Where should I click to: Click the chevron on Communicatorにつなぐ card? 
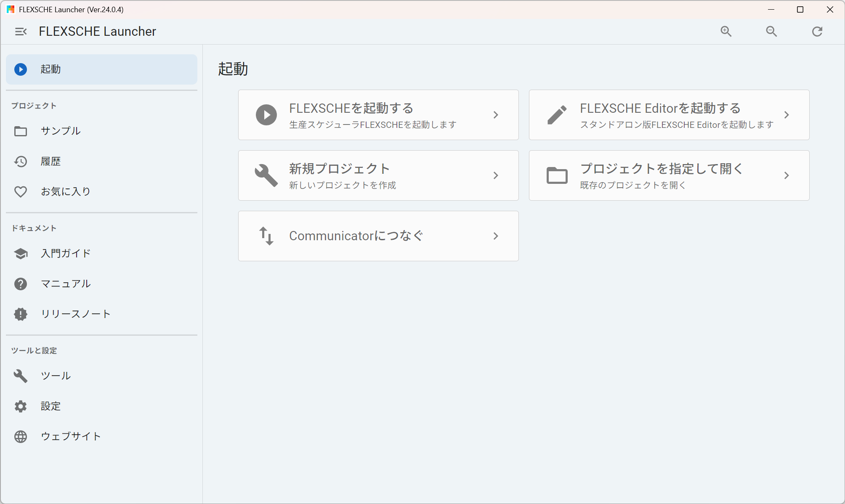coord(496,236)
